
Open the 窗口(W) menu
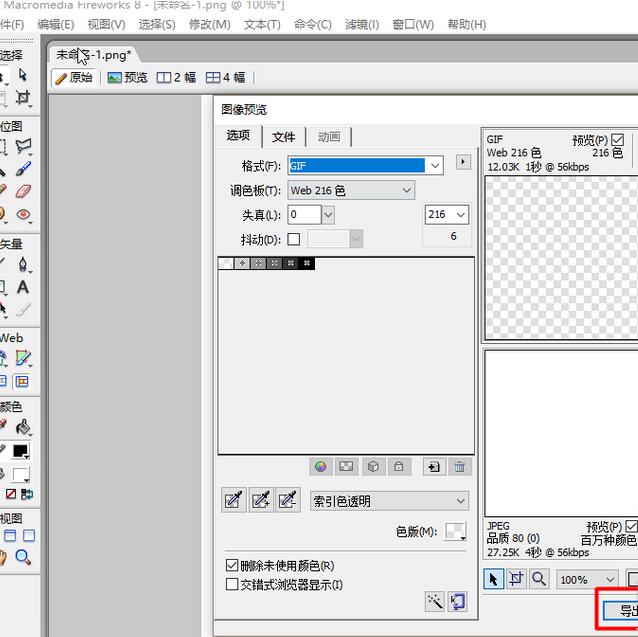click(x=413, y=24)
